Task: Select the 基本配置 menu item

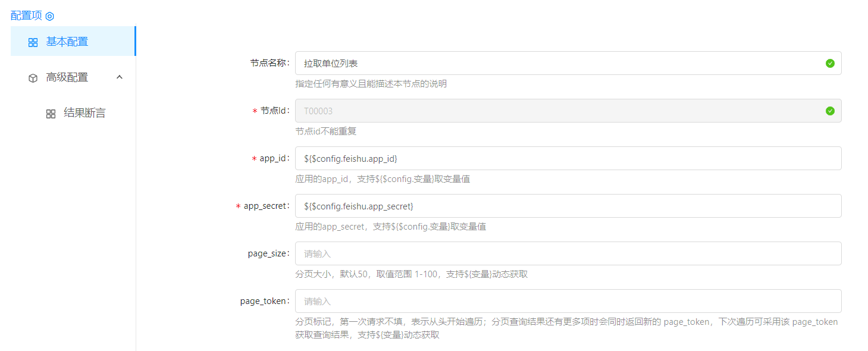Action: point(67,42)
